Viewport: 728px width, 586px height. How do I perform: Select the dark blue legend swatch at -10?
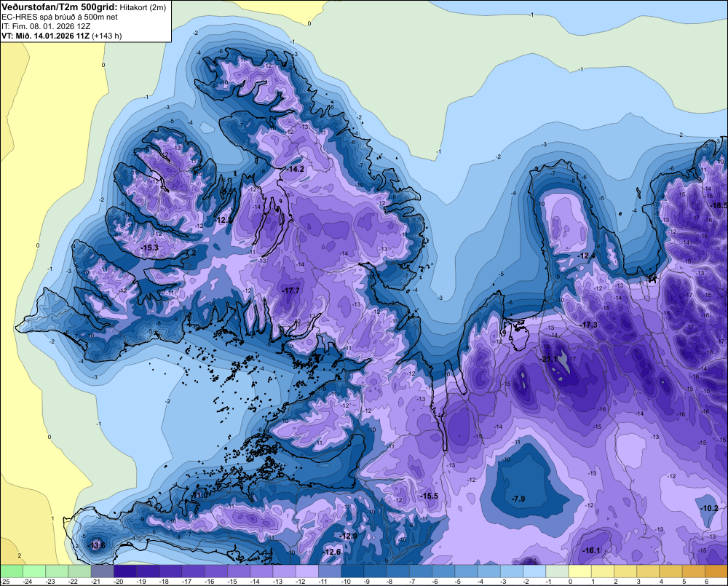[353, 571]
